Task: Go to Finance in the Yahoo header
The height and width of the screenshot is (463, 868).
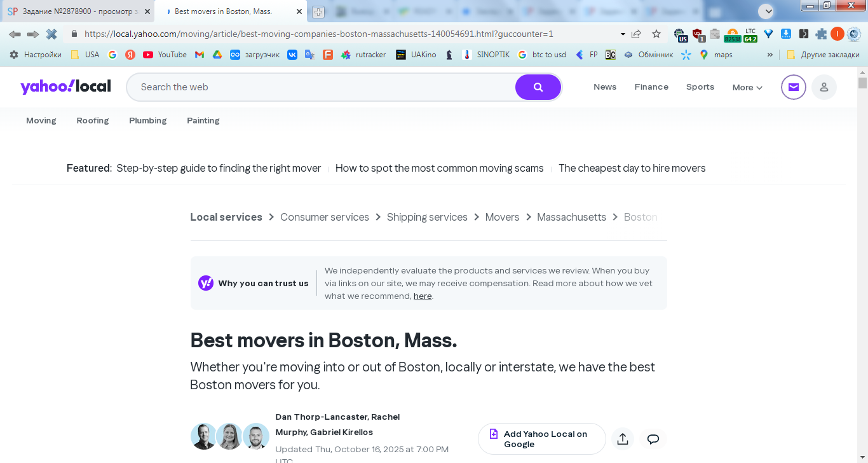Action: pos(651,87)
